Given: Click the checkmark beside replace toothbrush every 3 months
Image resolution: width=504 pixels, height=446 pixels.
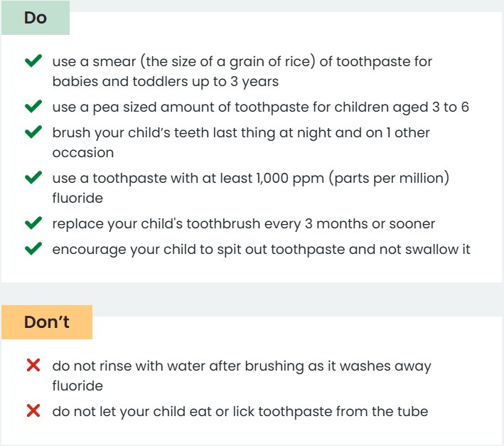Looking at the screenshot, I should [x=33, y=223].
